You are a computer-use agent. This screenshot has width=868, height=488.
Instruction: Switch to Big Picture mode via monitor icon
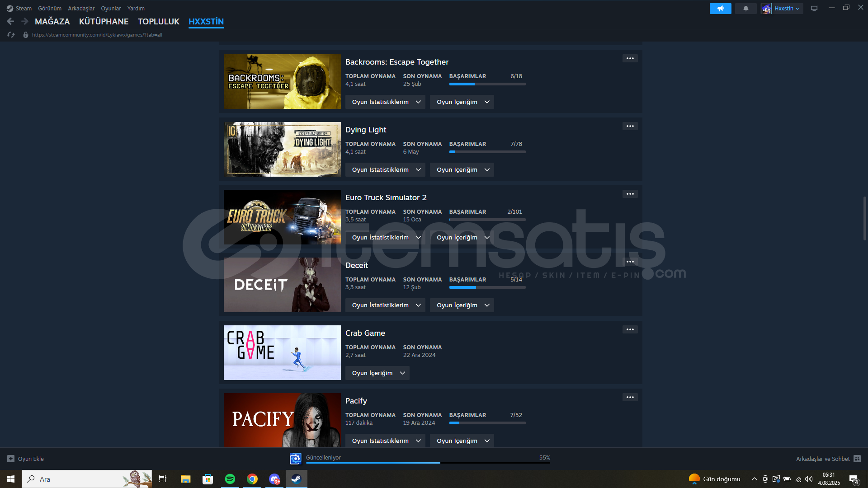[814, 9]
